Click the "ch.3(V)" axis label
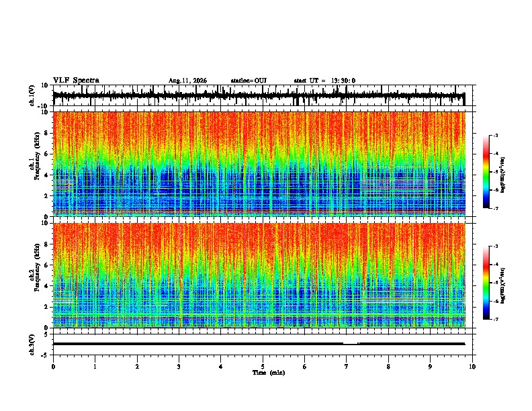This screenshot has width=532, height=411. coord(32,345)
